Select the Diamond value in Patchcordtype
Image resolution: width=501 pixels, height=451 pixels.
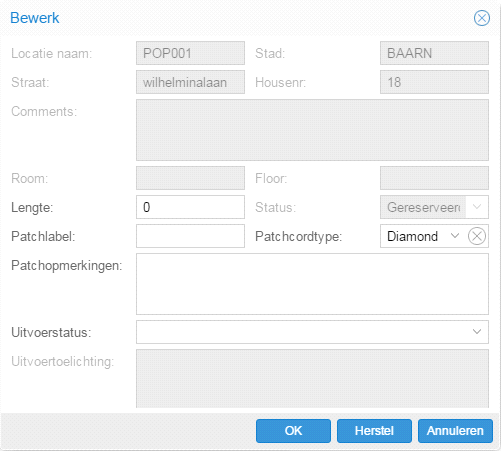pyautogui.click(x=412, y=236)
